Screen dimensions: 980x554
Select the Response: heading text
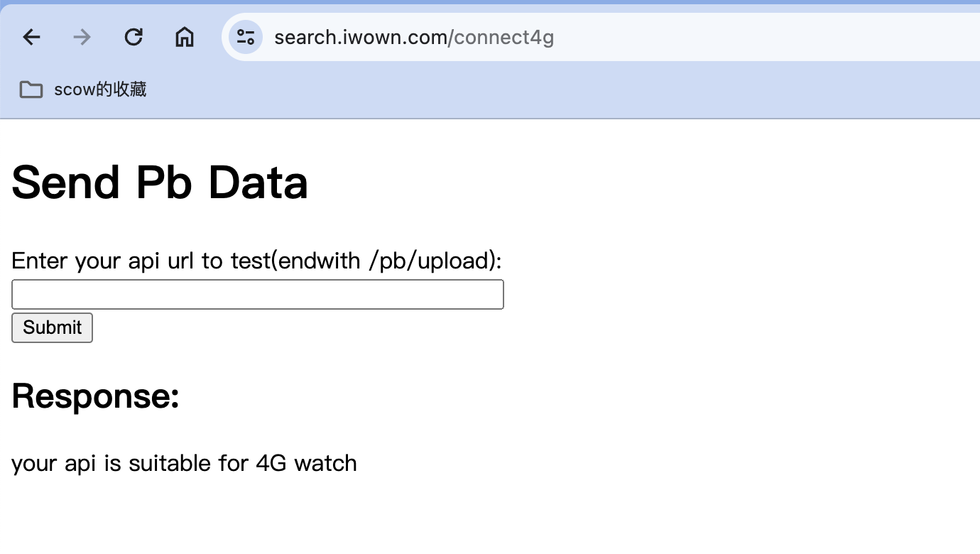tap(94, 396)
